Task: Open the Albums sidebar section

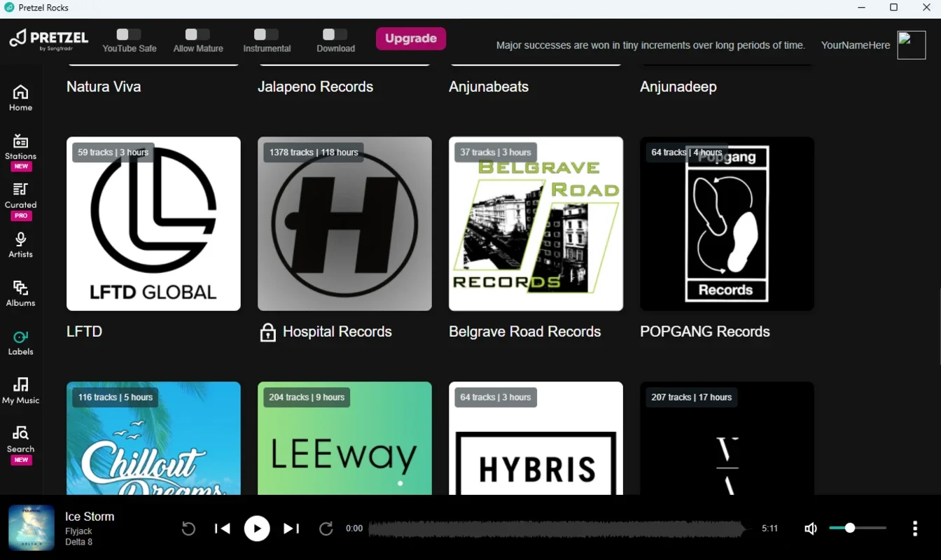Action: 20,293
